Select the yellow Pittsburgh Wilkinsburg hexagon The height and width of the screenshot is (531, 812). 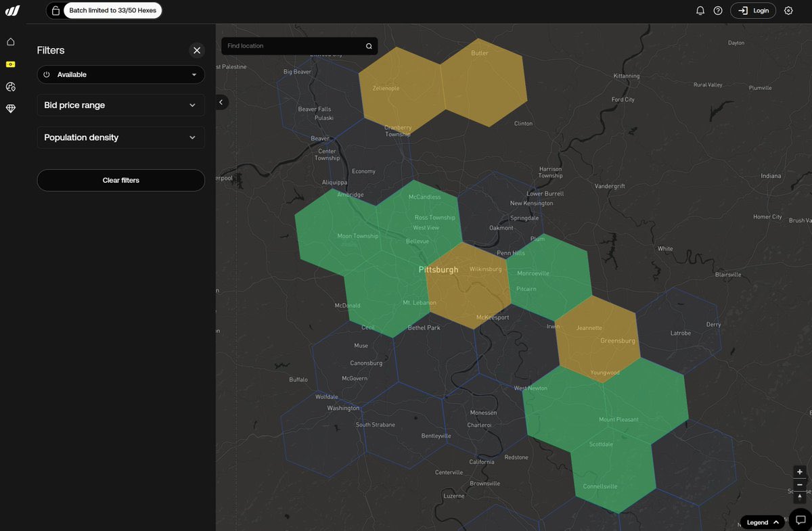point(468,286)
